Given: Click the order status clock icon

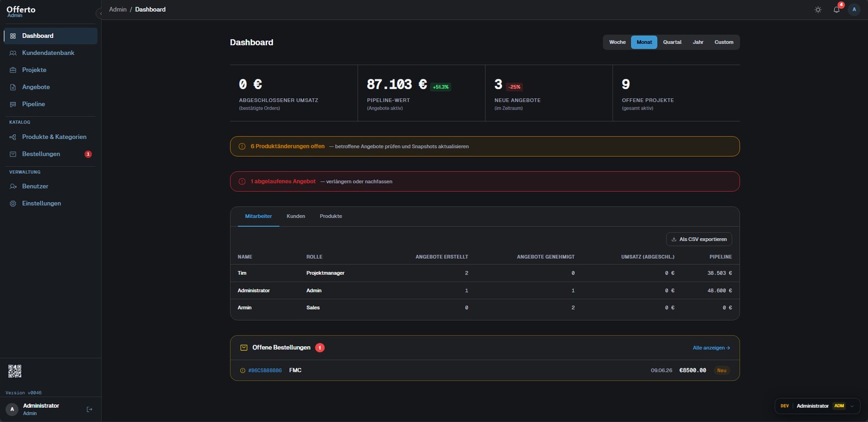Looking at the screenshot, I should tap(242, 370).
